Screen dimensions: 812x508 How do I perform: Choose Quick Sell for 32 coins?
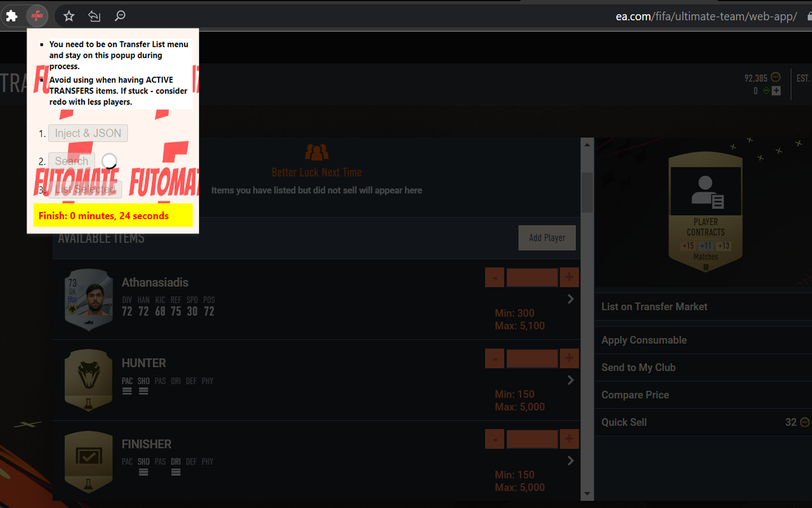coord(704,422)
